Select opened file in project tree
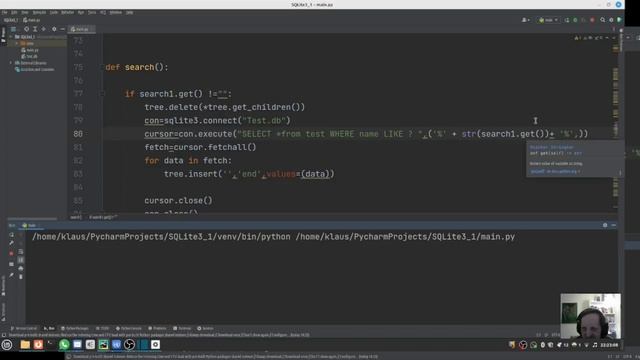640x360 pixels. (27, 29)
